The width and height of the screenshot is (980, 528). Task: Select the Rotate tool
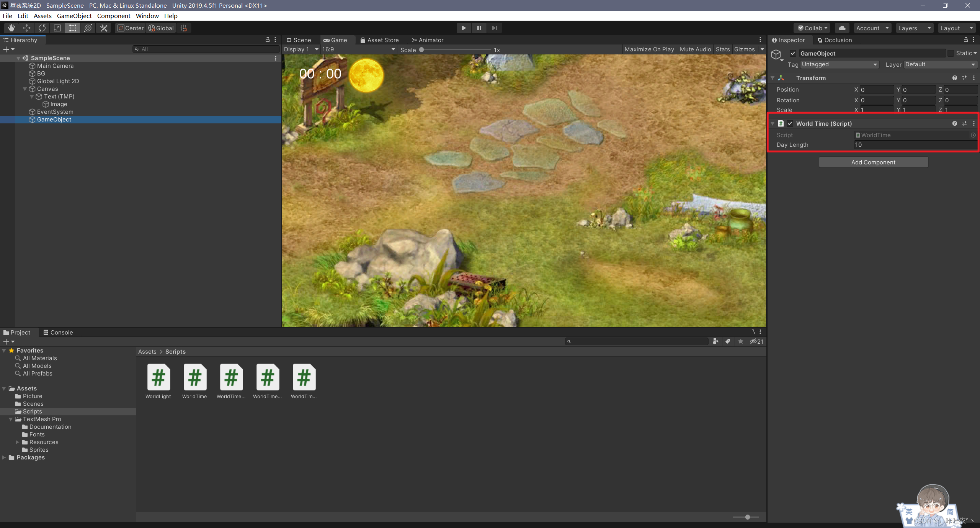click(42, 28)
